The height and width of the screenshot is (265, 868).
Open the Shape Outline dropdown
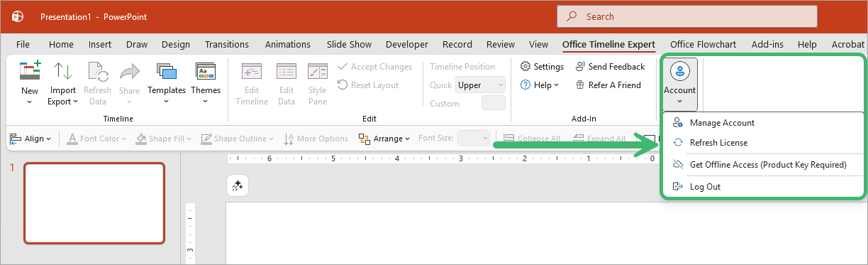pyautogui.click(x=237, y=139)
